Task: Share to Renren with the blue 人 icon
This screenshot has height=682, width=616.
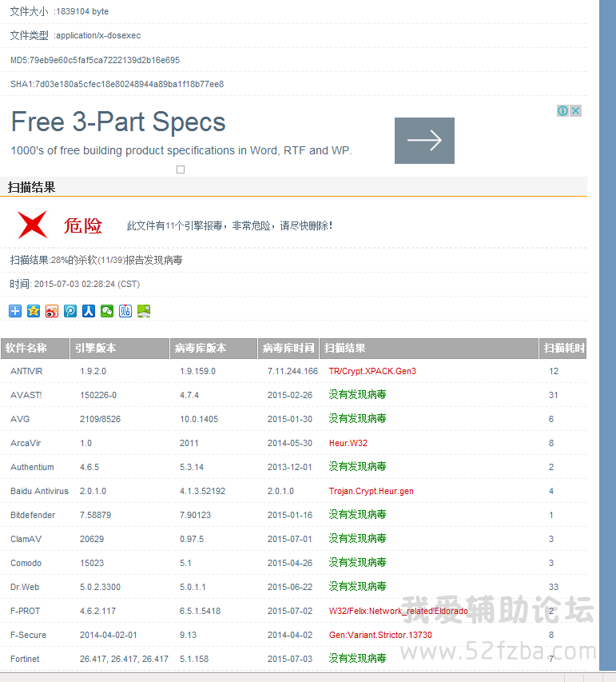Action: (x=89, y=311)
